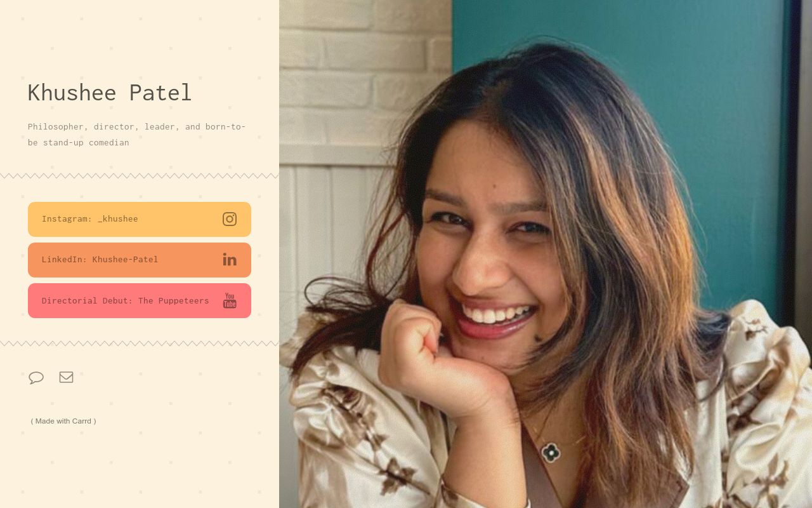The width and height of the screenshot is (812, 508).
Task: Click the 'be stand-up comedian' line of tagline
Action: 79,142
